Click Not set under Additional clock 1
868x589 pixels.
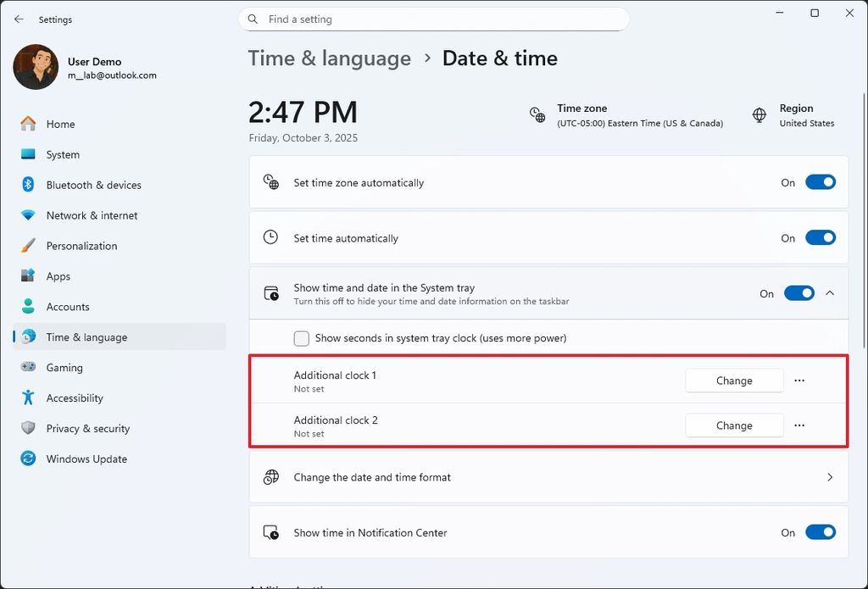click(x=309, y=389)
